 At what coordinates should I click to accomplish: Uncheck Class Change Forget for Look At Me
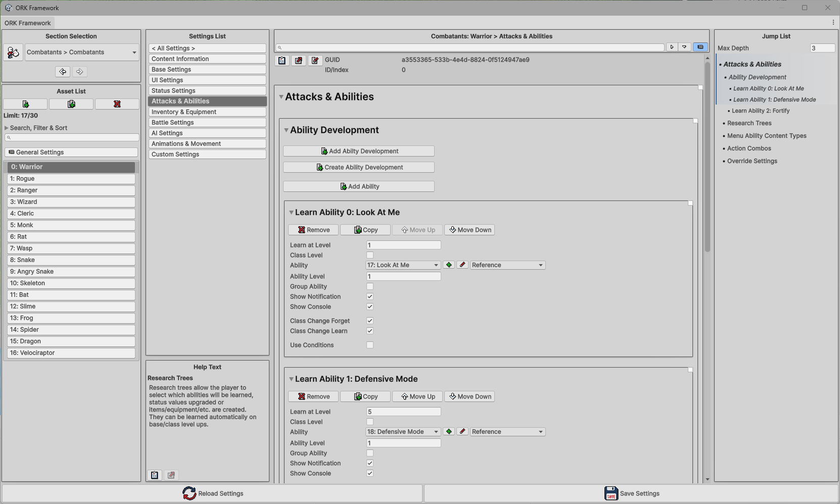[x=370, y=321]
